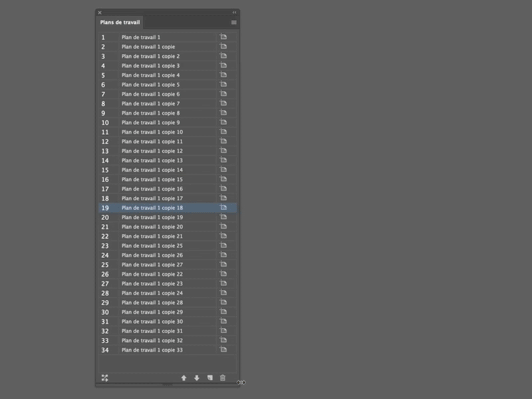The height and width of the screenshot is (399, 532).
Task: Open artboard options for Plan de travail 1 copie 21
Action: (225, 235)
